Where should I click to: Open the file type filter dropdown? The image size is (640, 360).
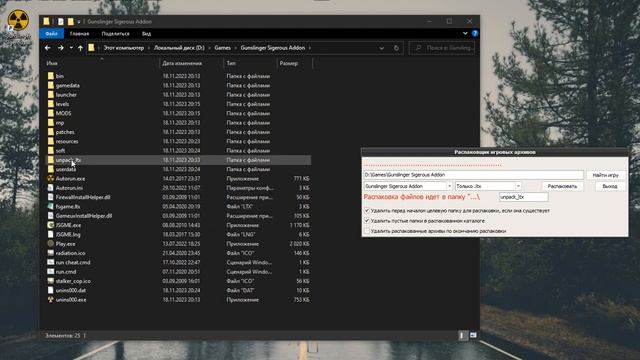click(518, 186)
